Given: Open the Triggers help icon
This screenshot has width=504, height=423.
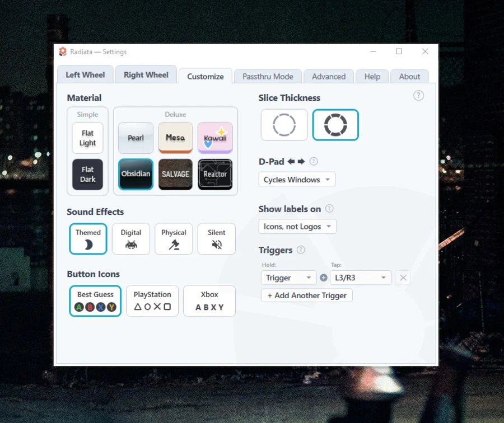Looking at the screenshot, I should pos(301,250).
